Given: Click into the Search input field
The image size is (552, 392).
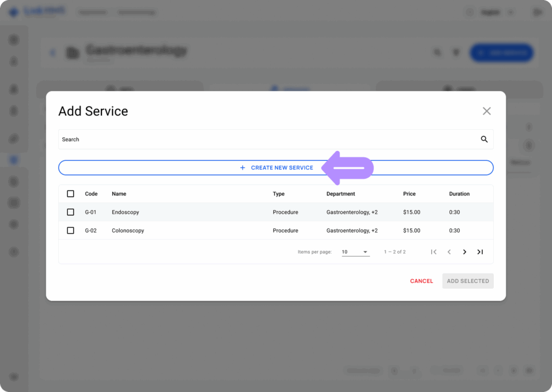Looking at the screenshot, I should click(x=216, y=139).
